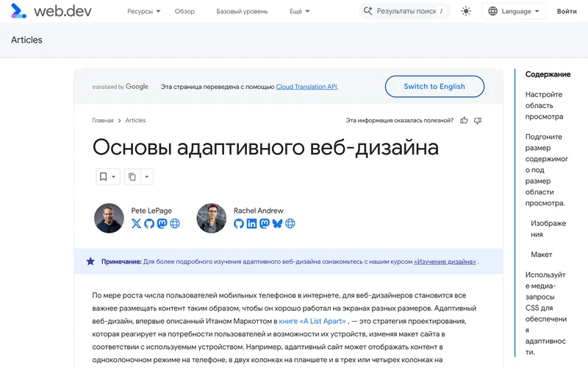This screenshot has width=588, height=368.
Task: Open Rachel Andrew's GitHub icon
Action: point(239,224)
